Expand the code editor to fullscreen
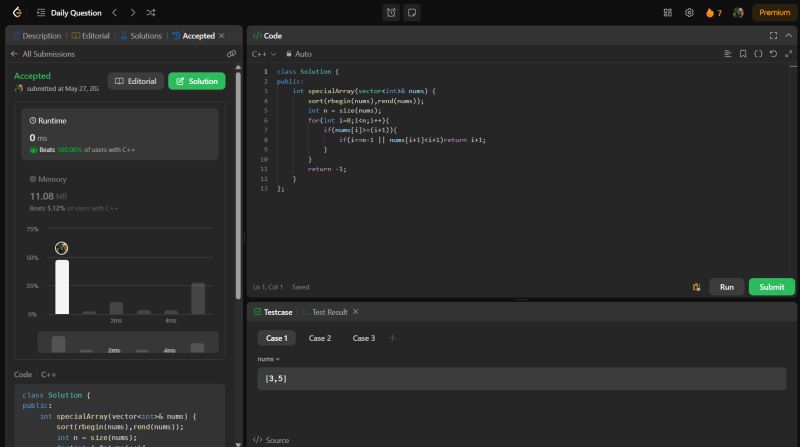The image size is (800, 447). pos(772,35)
